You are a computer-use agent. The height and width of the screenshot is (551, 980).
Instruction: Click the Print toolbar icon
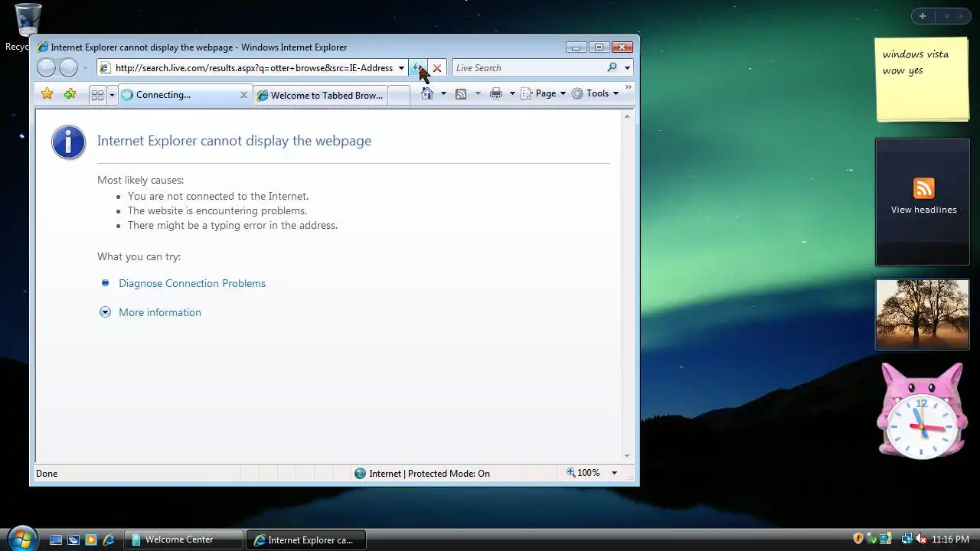(x=496, y=93)
